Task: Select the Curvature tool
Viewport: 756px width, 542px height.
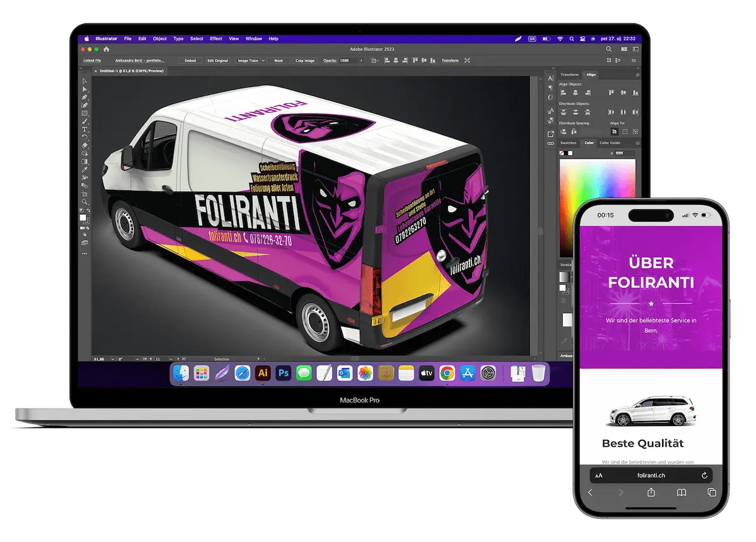Action: point(84,105)
